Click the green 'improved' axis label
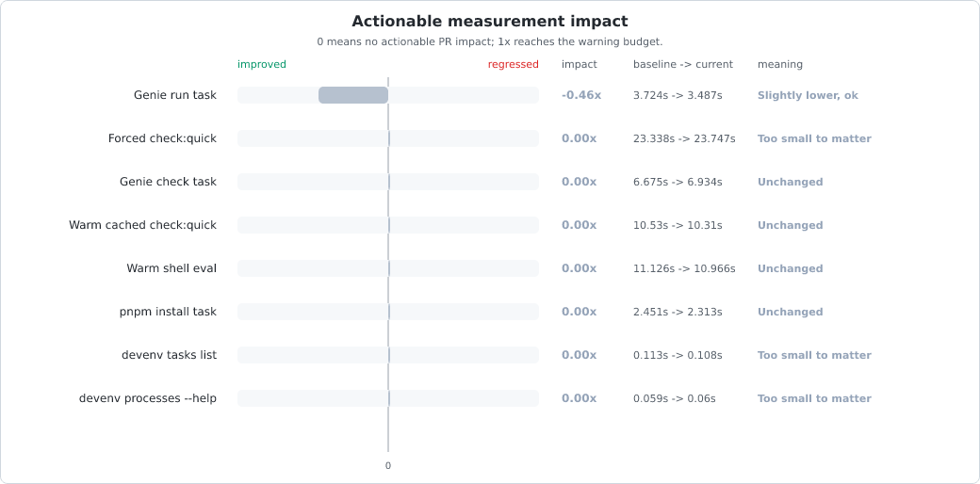The height and width of the screenshot is (484, 980). click(x=262, y=64)
